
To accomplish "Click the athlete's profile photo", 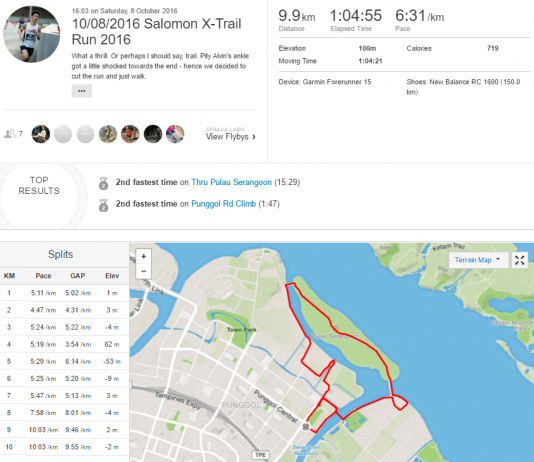I will coord(32,34).
